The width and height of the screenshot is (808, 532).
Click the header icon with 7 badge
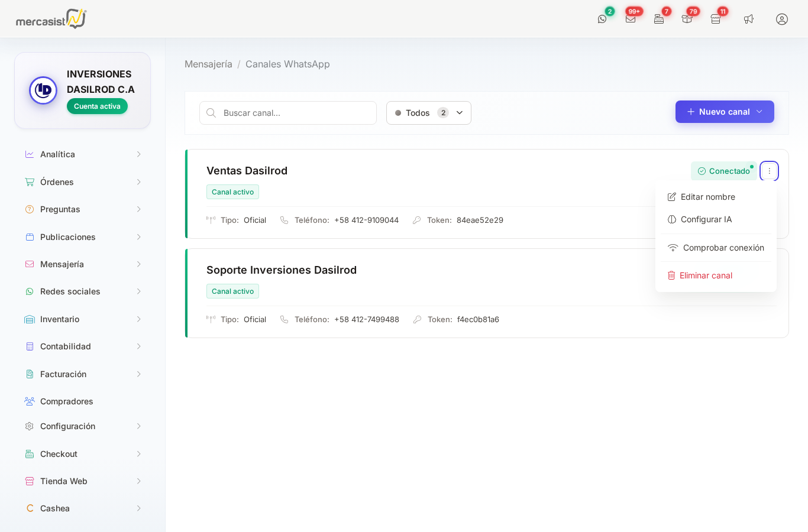(x=659, y=19)
